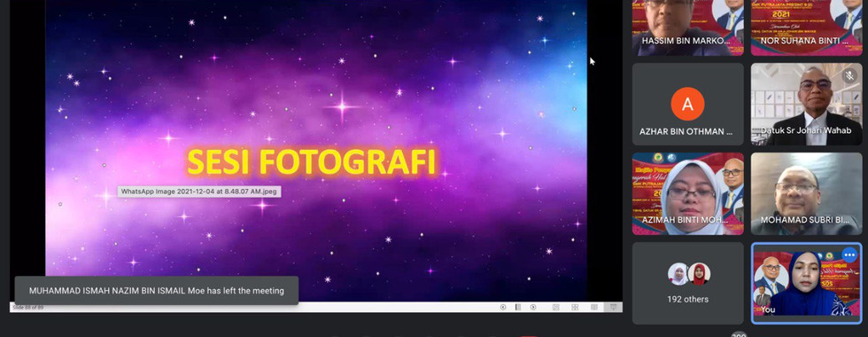Switch to Reading view icon
Viewport: 868px width, 337px height.
pos(594,307)
